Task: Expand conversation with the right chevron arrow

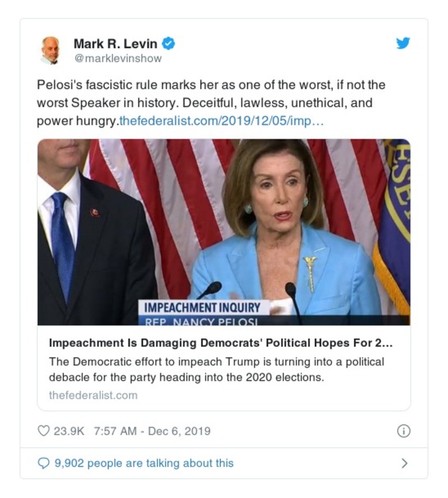Action: tap(404, 463)
